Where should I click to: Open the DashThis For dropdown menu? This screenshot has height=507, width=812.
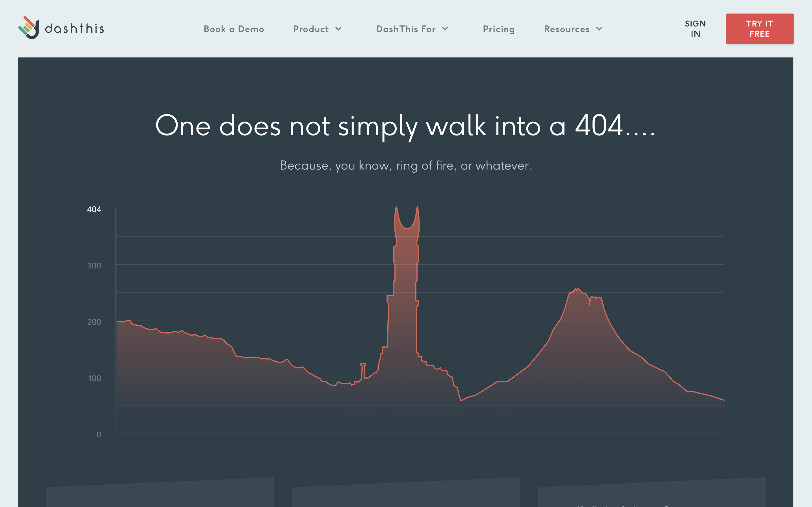pos(445,29)
